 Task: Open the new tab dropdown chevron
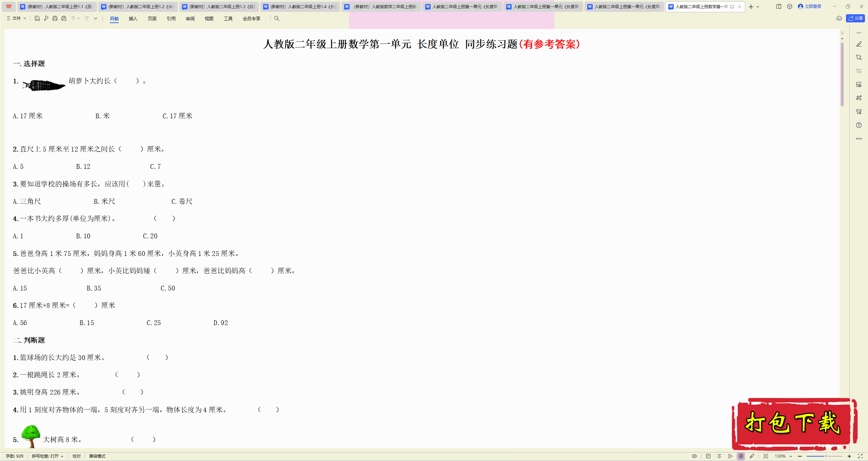(x=758, y=7)
